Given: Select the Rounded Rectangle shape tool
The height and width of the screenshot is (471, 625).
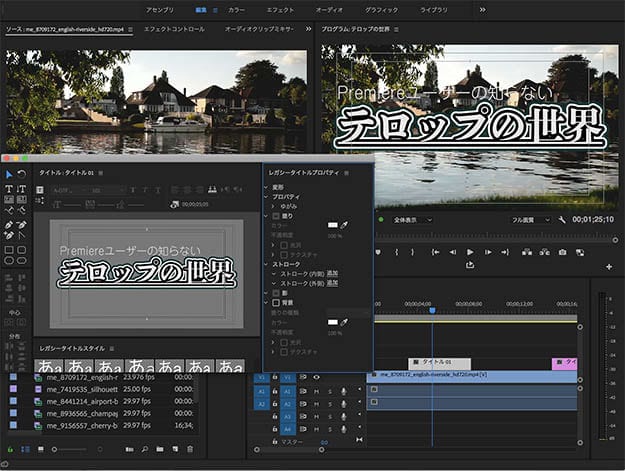Looking at the screenshot, I should click(22, 250).
